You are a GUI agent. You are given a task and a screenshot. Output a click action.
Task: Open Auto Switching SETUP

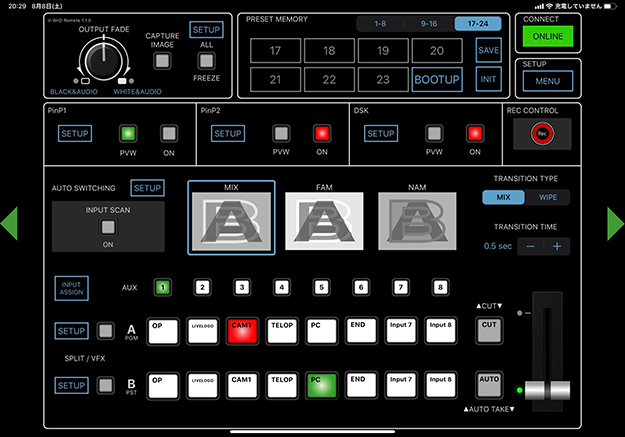[147, 188]
